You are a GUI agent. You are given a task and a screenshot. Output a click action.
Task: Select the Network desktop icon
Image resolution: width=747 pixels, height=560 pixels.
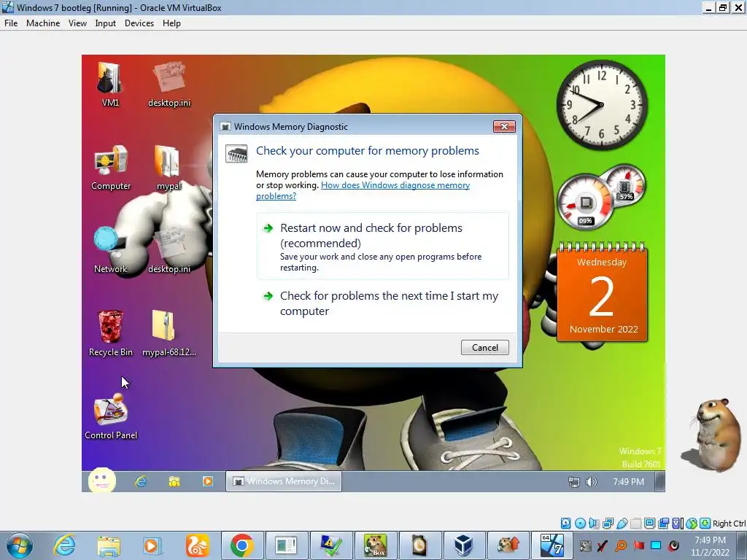(111, 250)
